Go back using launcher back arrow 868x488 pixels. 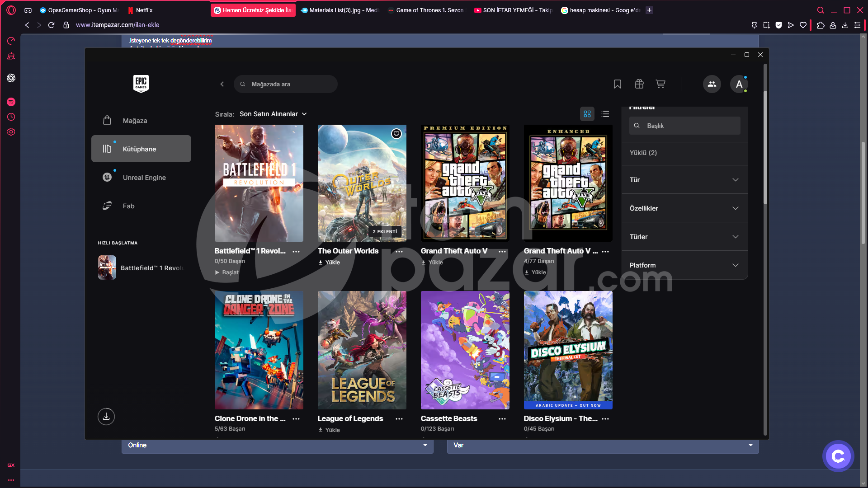pyautogui.click(x=222, y=84)
